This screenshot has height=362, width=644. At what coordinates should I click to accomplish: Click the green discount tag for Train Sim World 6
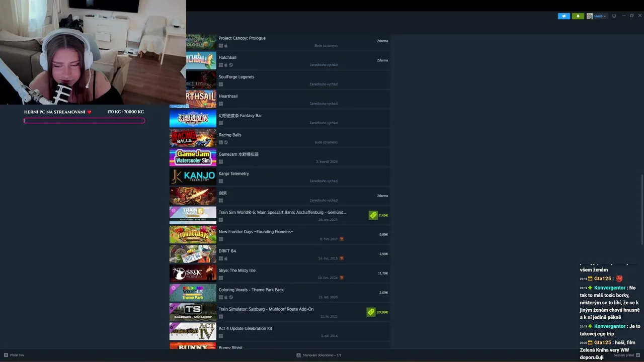click(373, 215)
